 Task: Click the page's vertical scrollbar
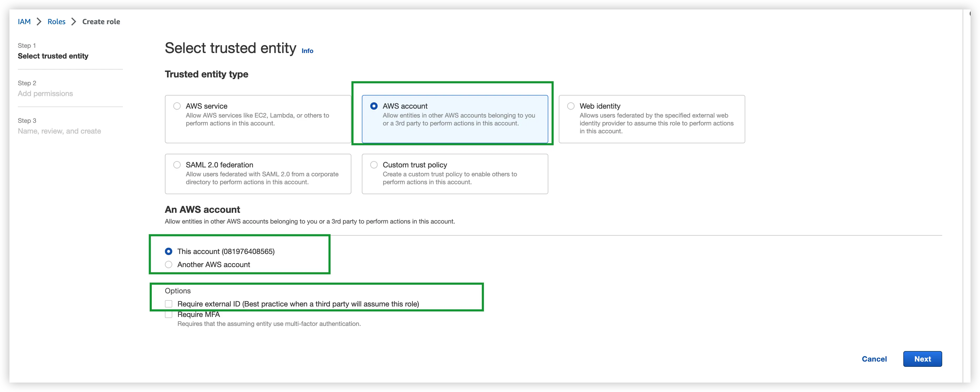967,196
